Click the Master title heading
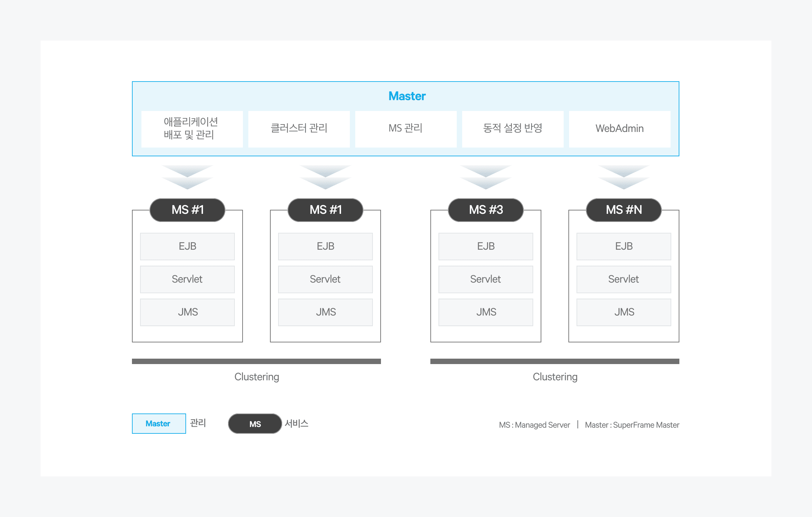Image resolution: width=812 pixels, height=517 pixels. click(407, 96)
